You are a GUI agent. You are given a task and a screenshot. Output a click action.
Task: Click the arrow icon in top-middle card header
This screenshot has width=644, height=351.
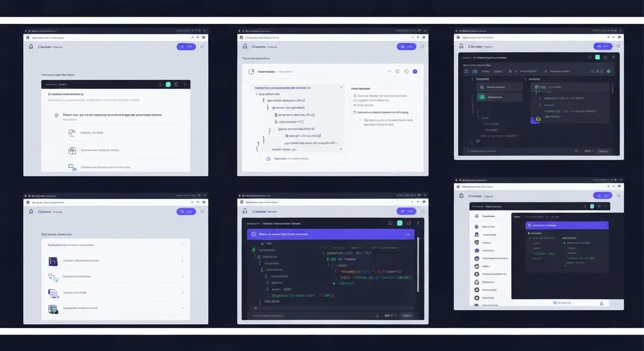point(389,72)
